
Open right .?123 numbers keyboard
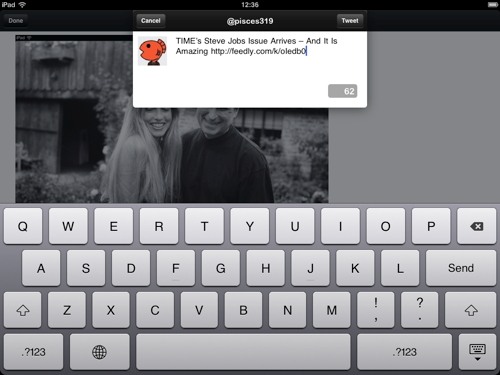click(x=404, y=352)
